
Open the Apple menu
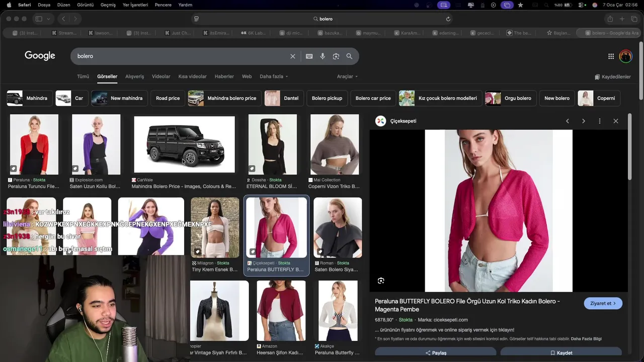(x=9, y=5)
